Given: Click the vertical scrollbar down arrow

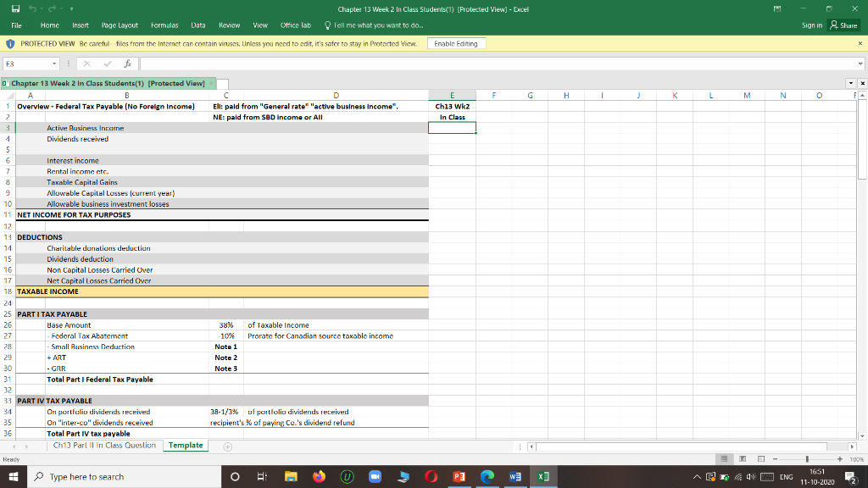Looking at the screenshot, I should click(x=862, y=436).
